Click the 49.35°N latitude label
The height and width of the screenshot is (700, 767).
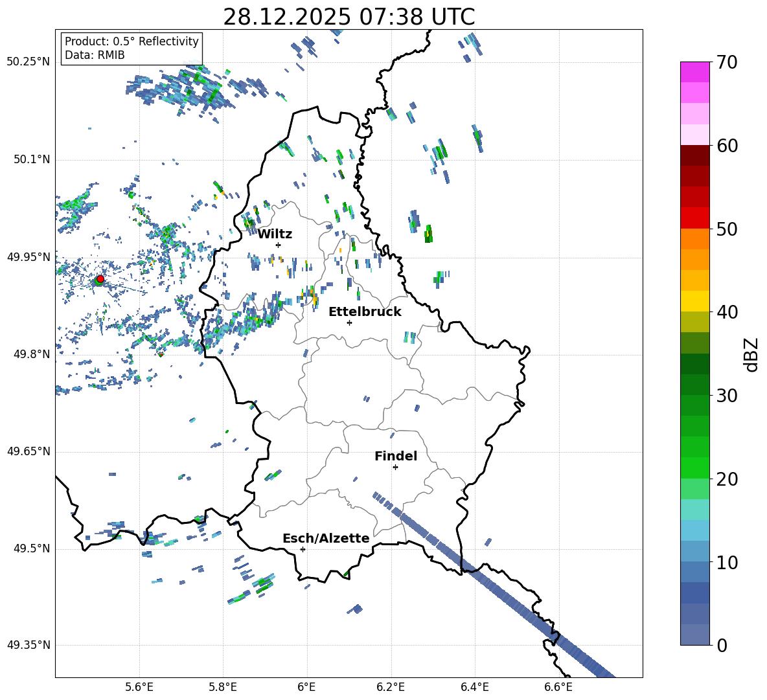[29, 645]
